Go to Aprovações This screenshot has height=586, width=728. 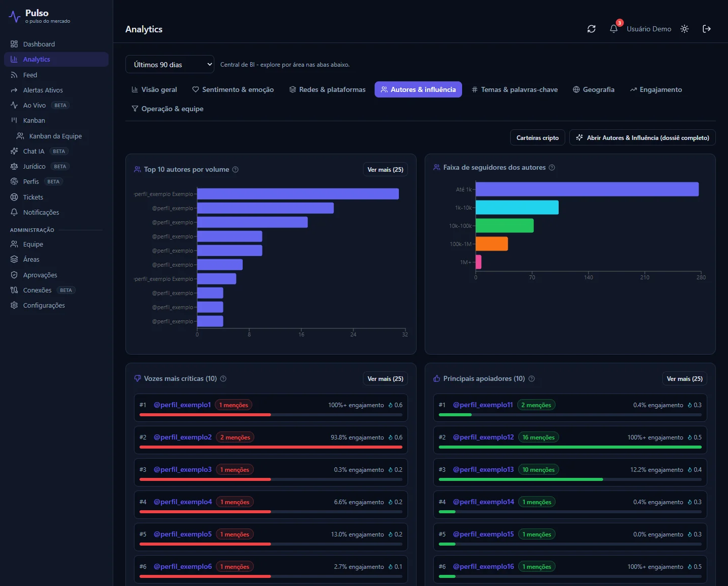pos(56,275)
